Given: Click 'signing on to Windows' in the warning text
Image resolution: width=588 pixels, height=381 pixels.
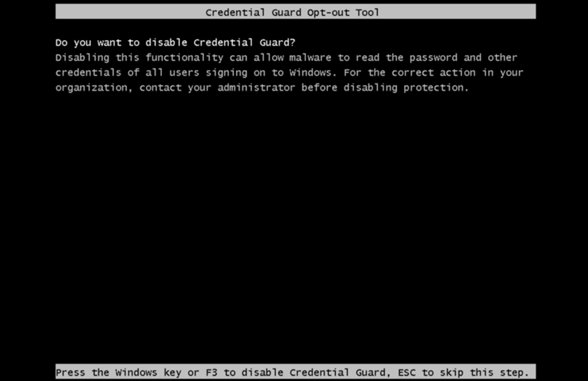Looking at the screenshot, I should tap(268, 73).
